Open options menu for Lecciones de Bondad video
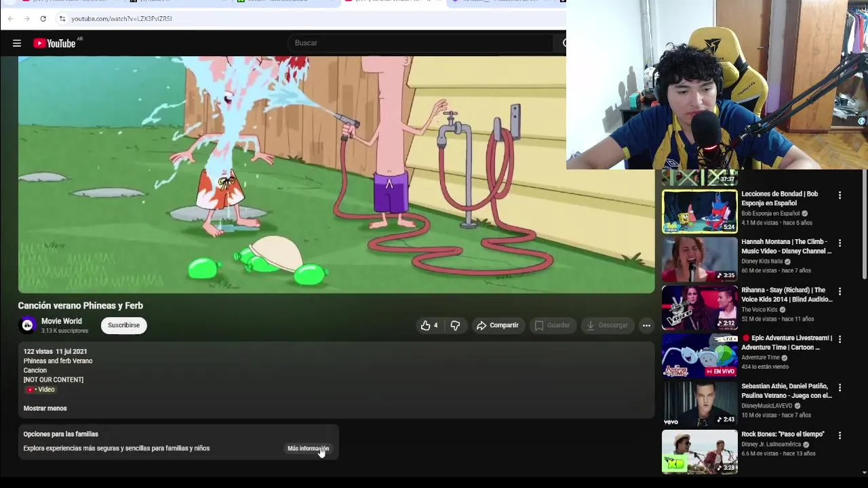The height and width of the screenshot is (488, 868). pos(840,195)
